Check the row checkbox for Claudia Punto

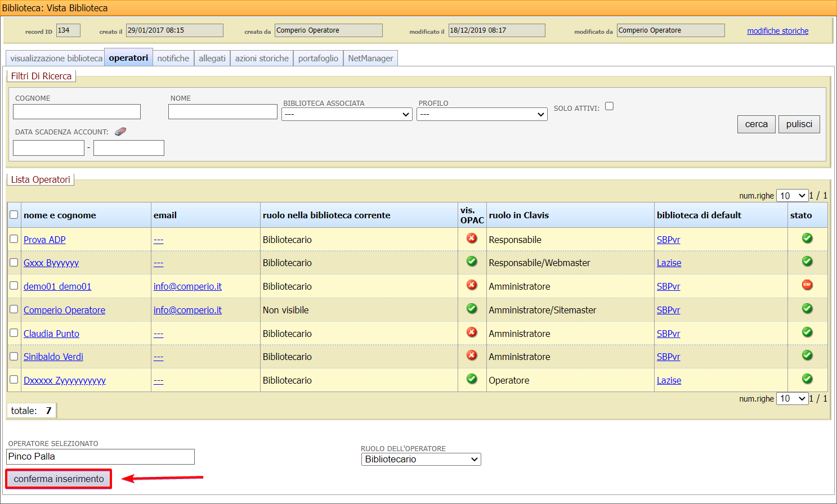click(14, 333)
